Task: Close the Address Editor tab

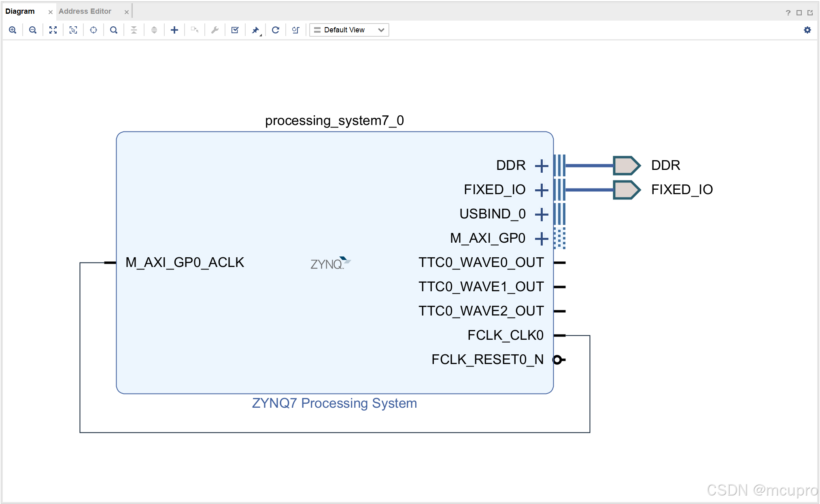Action: coord(127,12)
